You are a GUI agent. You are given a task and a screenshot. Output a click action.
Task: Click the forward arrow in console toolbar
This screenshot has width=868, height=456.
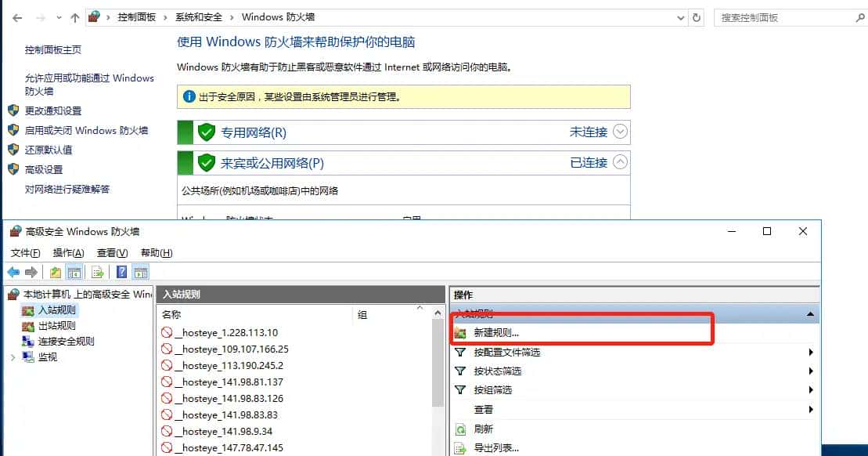click(31, 272)
